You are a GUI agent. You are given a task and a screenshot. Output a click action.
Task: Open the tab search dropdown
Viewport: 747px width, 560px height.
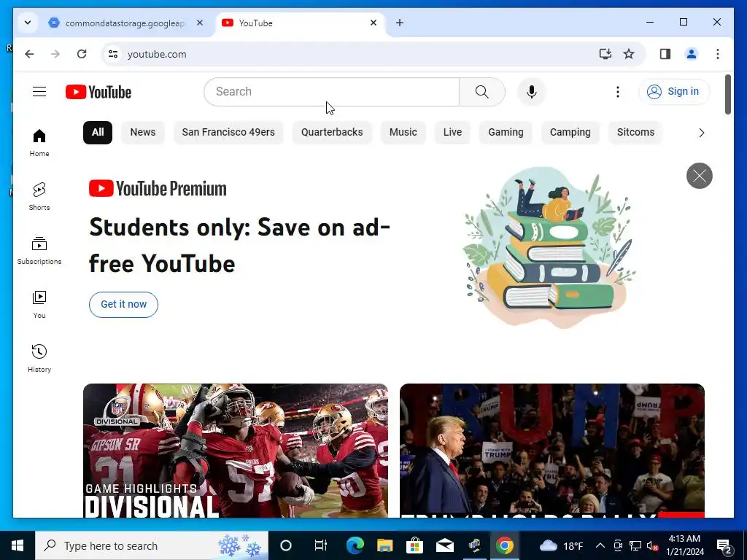(x=28, y=23)
